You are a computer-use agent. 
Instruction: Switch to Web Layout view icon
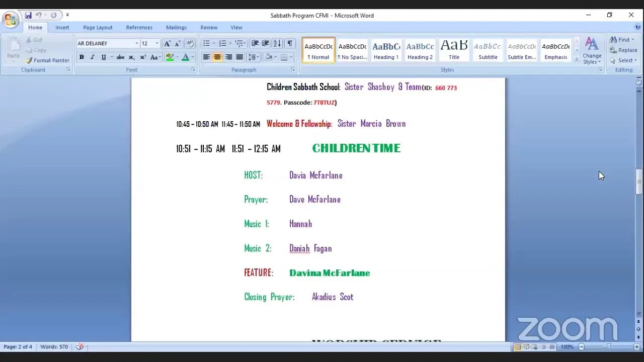(535, 347)
